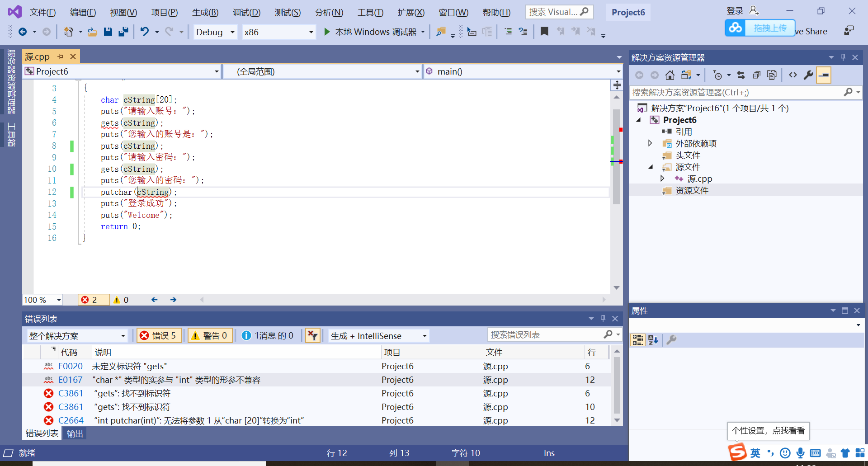Open the 整个解决方案 scope dropdown
The width and height of the screenshot is (868, 466).
[x=77, y=336]
